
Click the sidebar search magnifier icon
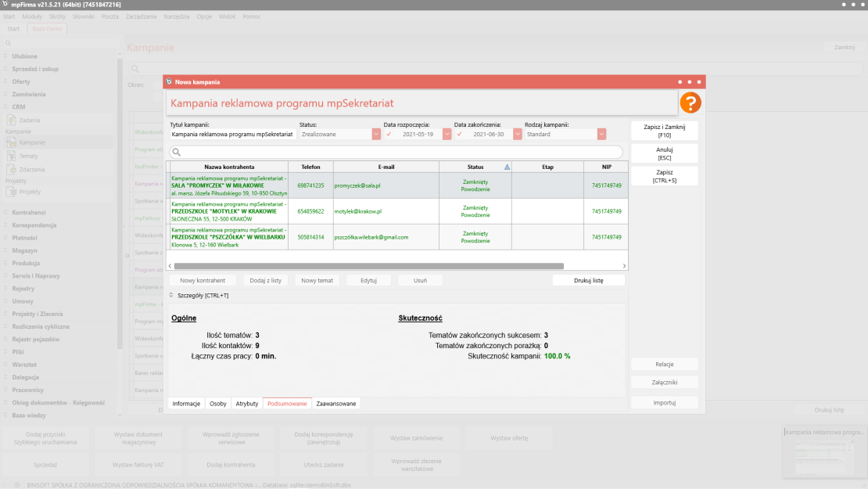pyautogui.click(x=9, y=43)
